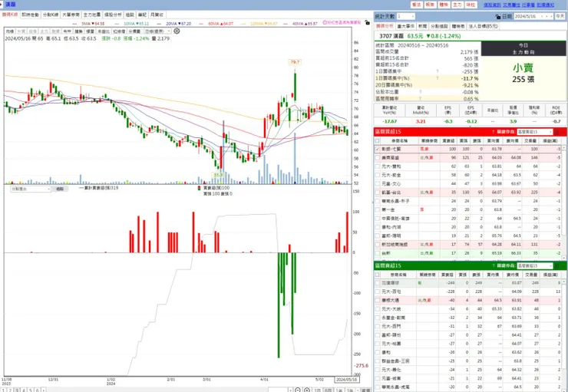The height and width of the screenshot is (392, 568).
Task: Check the 摩根大通 seller row checkbox
Action: coord(378,300)
